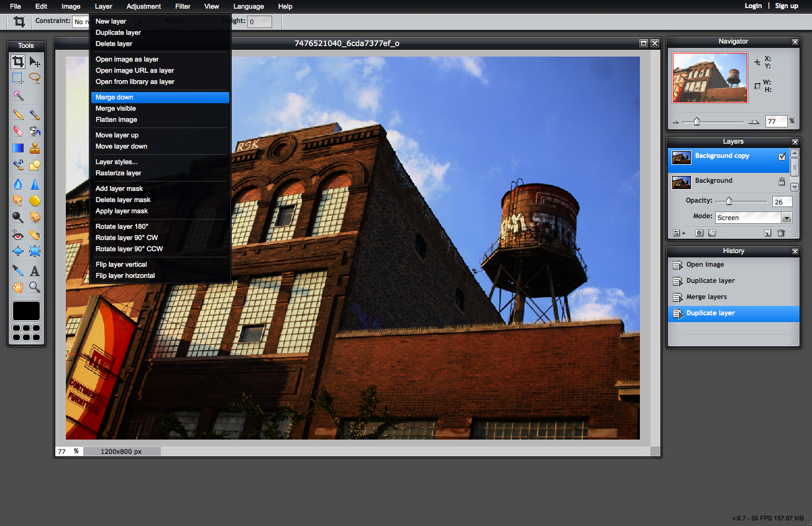
Task: Delete layer using the trash icon
Action: point(781,233)
